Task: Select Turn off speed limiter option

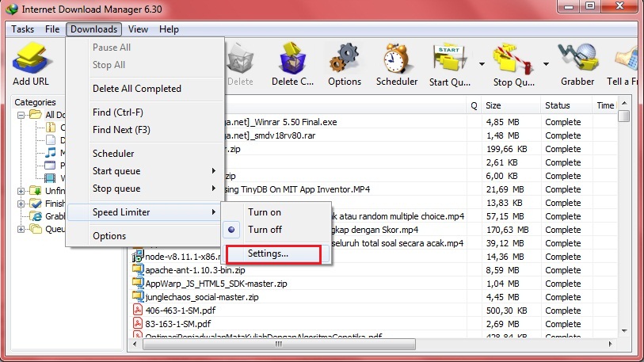Action: tap(265, 229)
